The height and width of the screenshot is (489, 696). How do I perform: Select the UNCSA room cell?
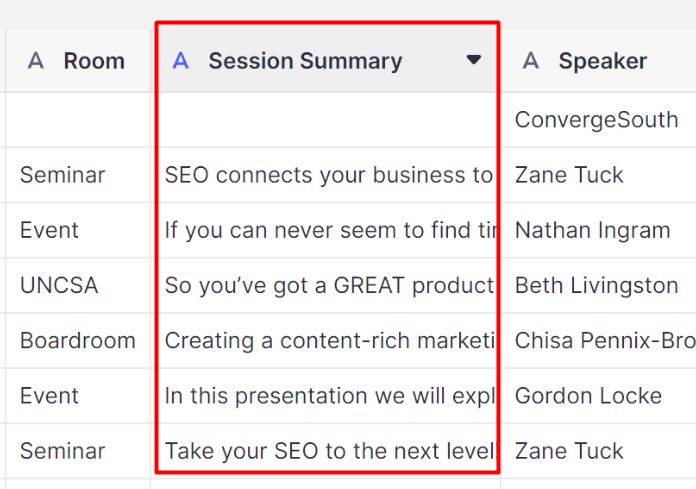click(78, 285)
